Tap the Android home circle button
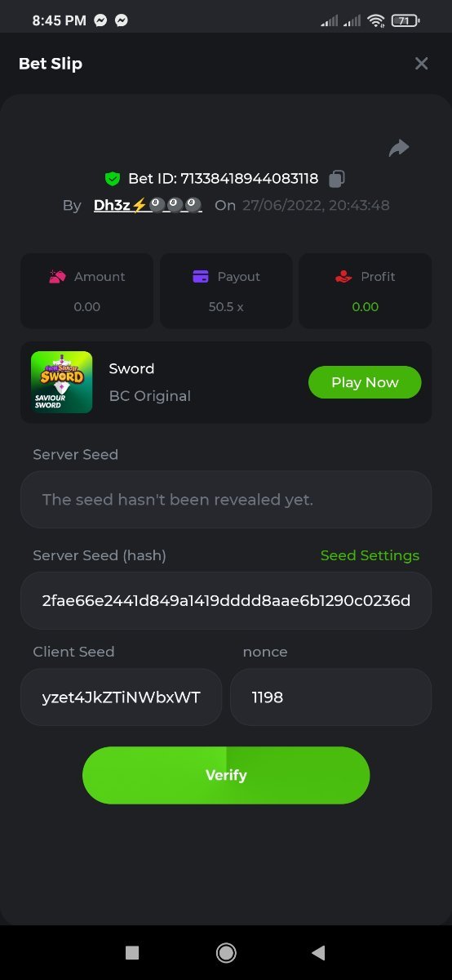Viewport: 452px width, 980px height. 226,952
